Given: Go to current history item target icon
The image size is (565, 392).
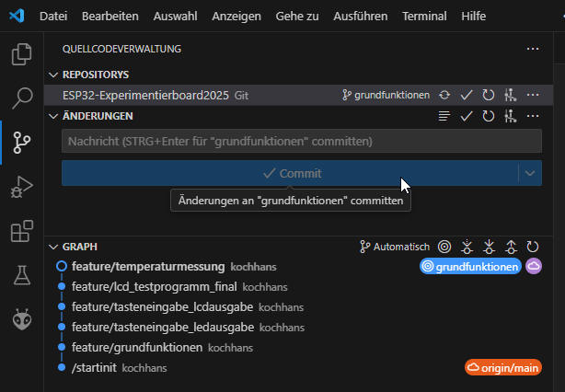Looking at the screenshot, I should coord(444,247).
